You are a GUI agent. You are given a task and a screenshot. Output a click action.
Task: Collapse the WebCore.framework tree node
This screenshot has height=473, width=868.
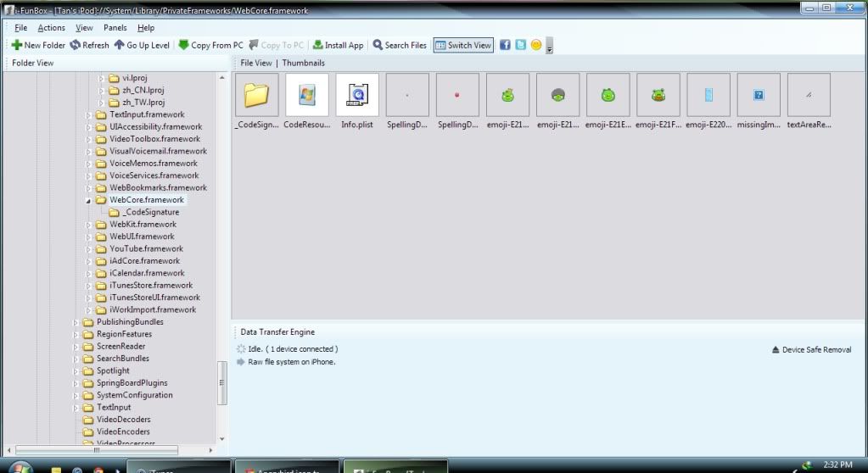pos(88,201)
